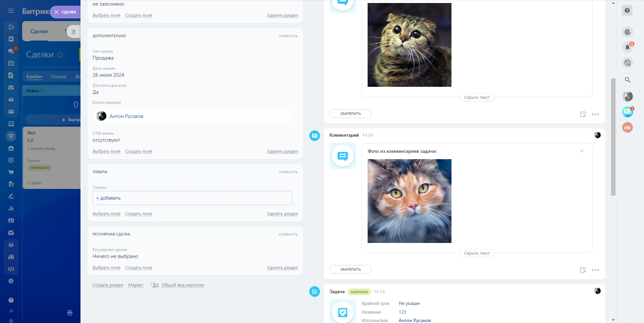Pin the 14:59 comment with Закрепить
The image size is (644, 323).
point(351,269)
